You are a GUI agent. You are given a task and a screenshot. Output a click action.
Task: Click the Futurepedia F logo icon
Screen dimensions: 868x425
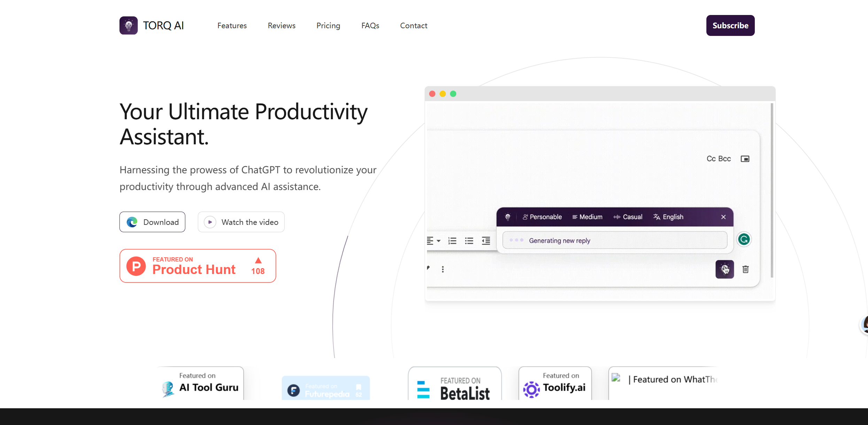point(294,390)
